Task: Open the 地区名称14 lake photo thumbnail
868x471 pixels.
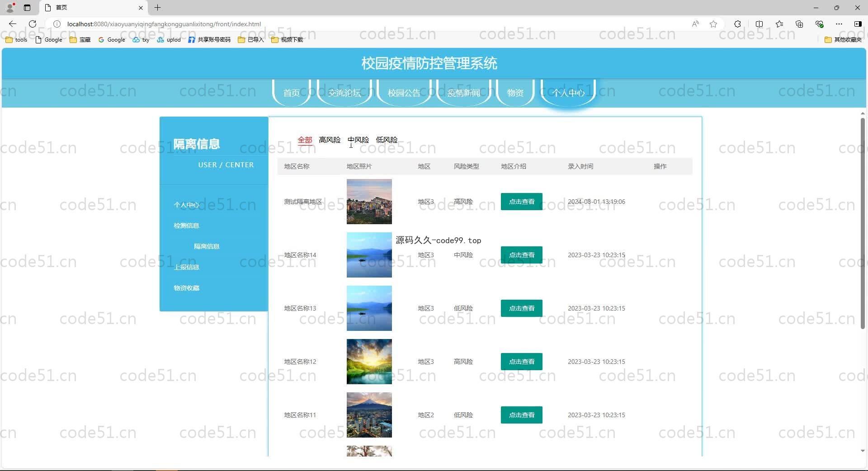Action: [369, 255]
